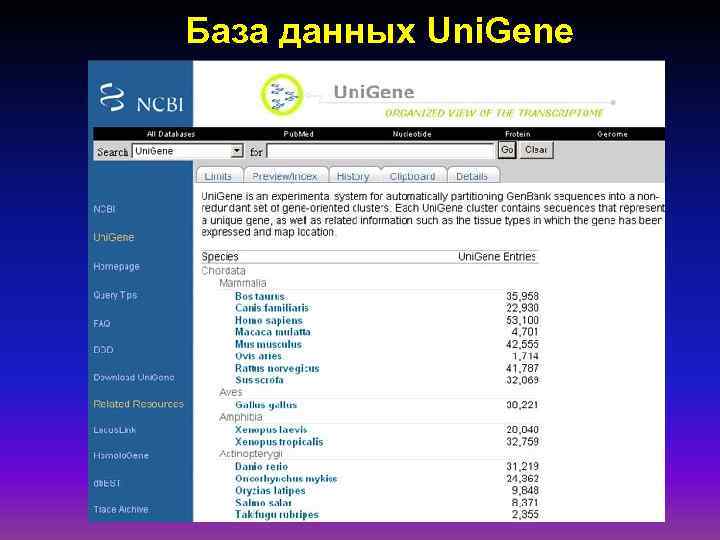Open the FAQ sidebar link

(x=101, y=323)
